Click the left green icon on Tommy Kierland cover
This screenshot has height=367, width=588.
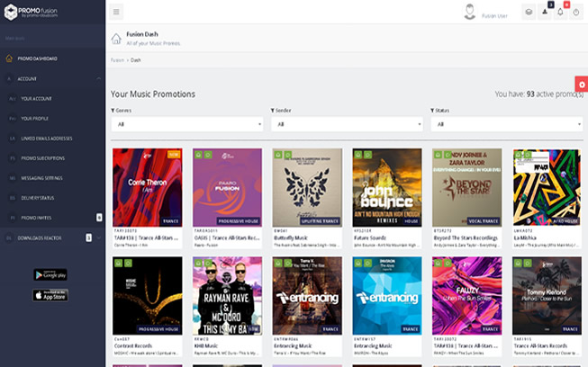point(518,264)
